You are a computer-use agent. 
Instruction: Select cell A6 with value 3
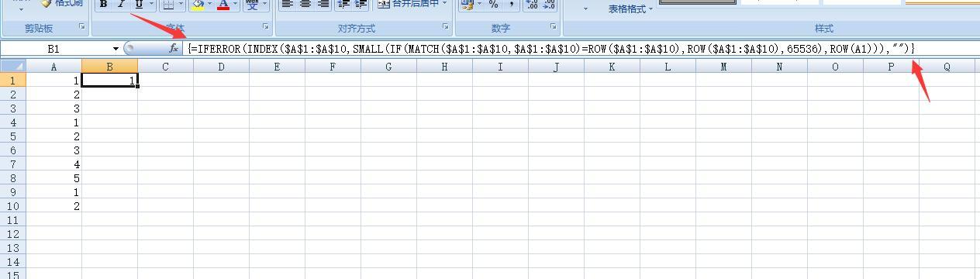tap(53, 150)
